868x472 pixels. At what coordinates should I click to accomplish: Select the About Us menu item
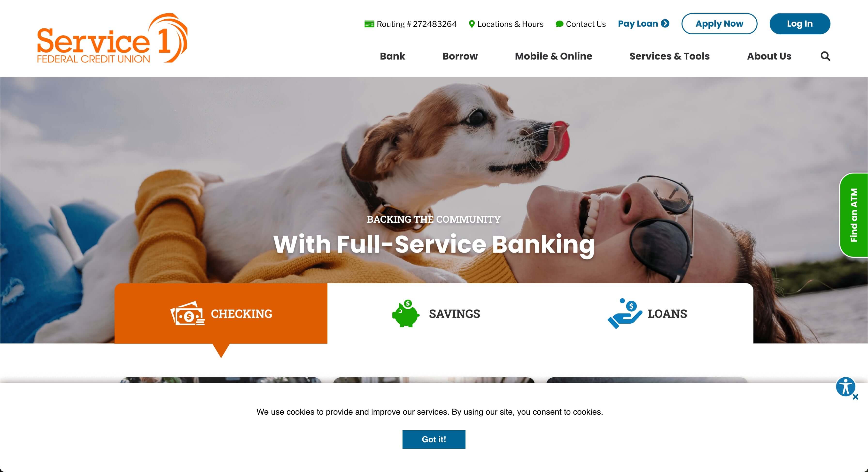pyautogui.click(x=769, y=56)
